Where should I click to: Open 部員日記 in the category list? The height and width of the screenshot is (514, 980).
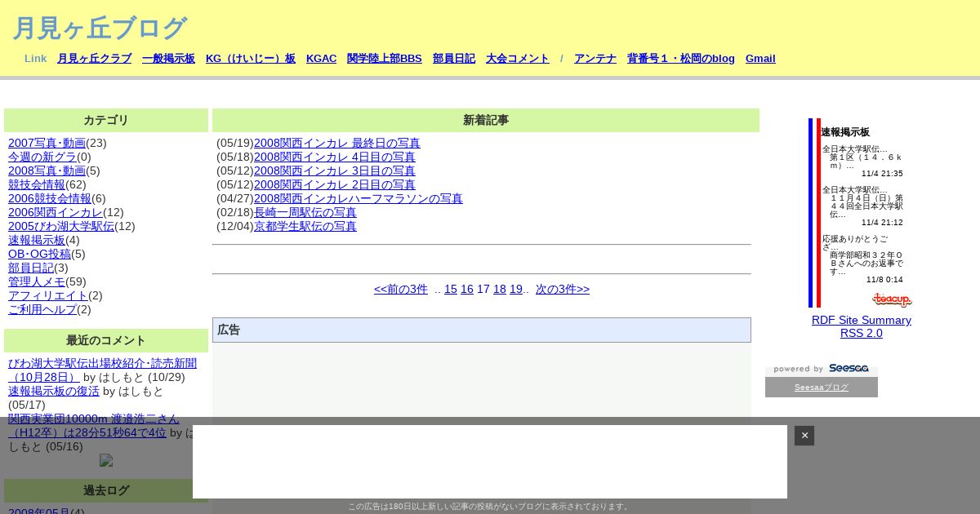point(31,268)
